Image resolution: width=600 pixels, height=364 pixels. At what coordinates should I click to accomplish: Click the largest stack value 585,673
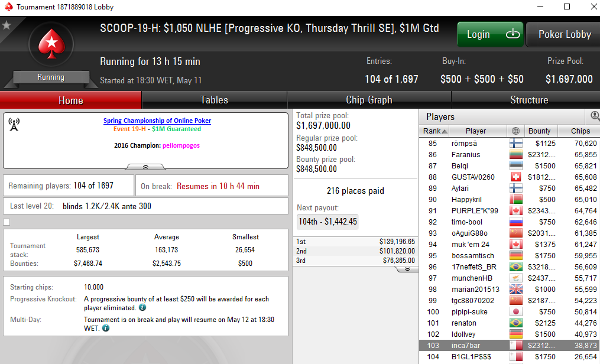87,250
